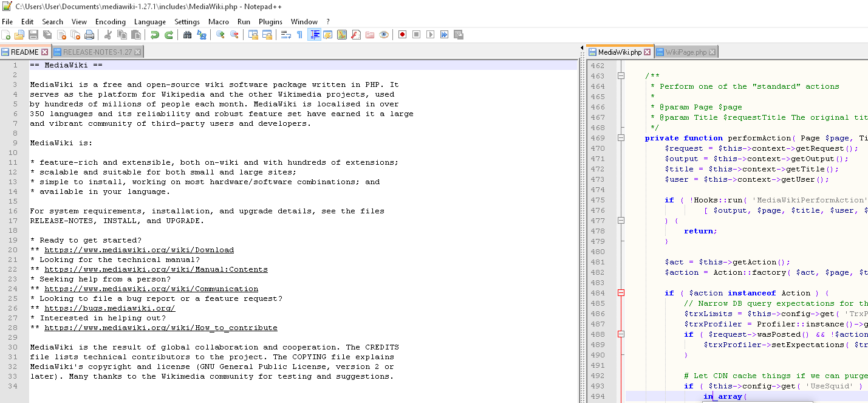
Task: Open the Document Map panel icon
Action: [342, 35]
